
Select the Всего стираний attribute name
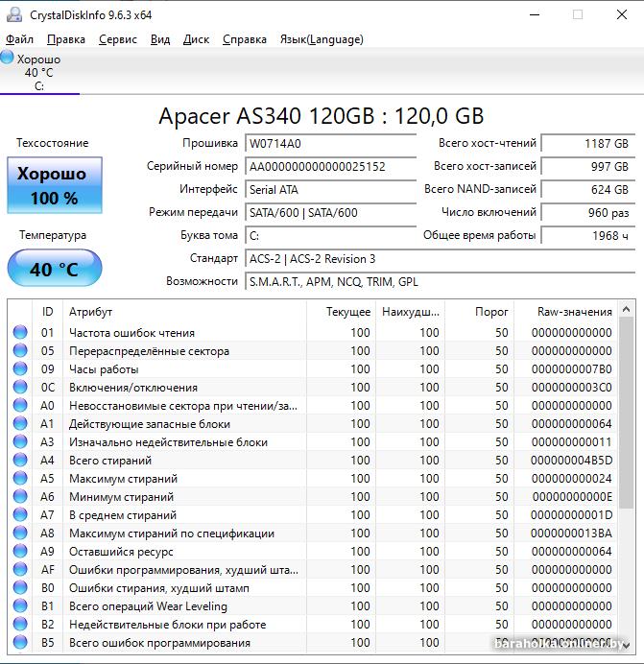click(110, 461)
